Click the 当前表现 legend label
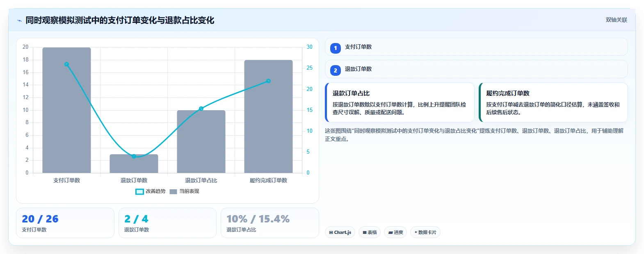 pos(189,191)
